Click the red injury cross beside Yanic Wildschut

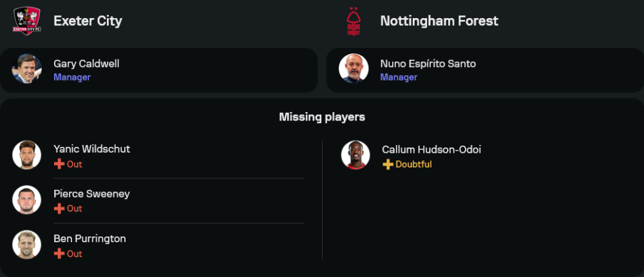pos(59,164)
